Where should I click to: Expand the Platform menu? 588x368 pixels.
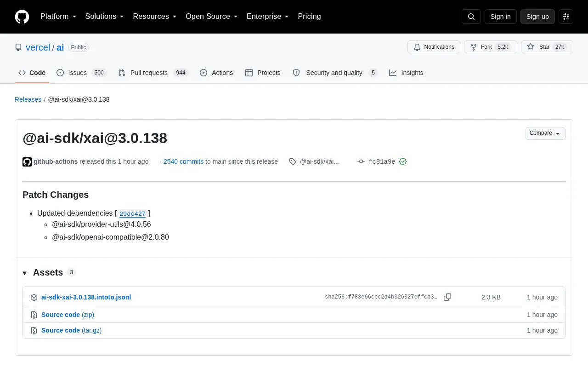58,17
